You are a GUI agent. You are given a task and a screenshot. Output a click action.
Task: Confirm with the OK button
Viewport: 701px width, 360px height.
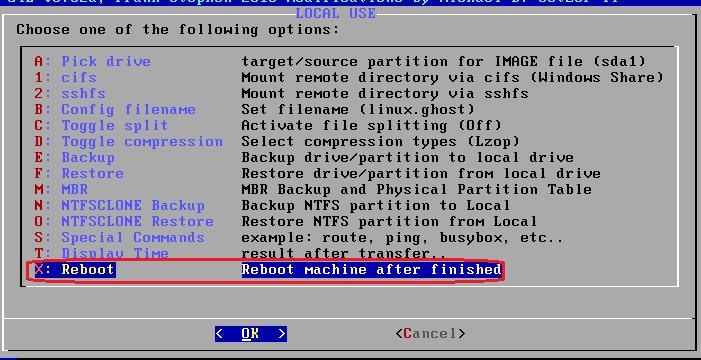(250, 334)
